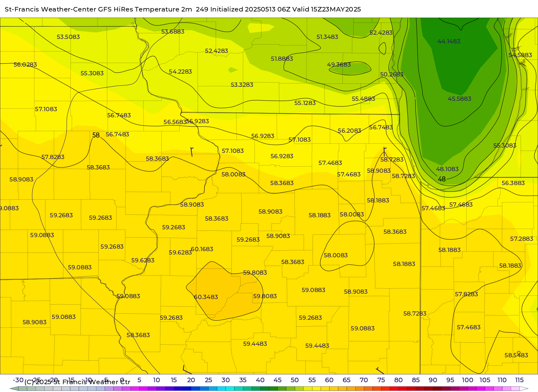Click the 80 label on the color scale

[x=398, y=380]
